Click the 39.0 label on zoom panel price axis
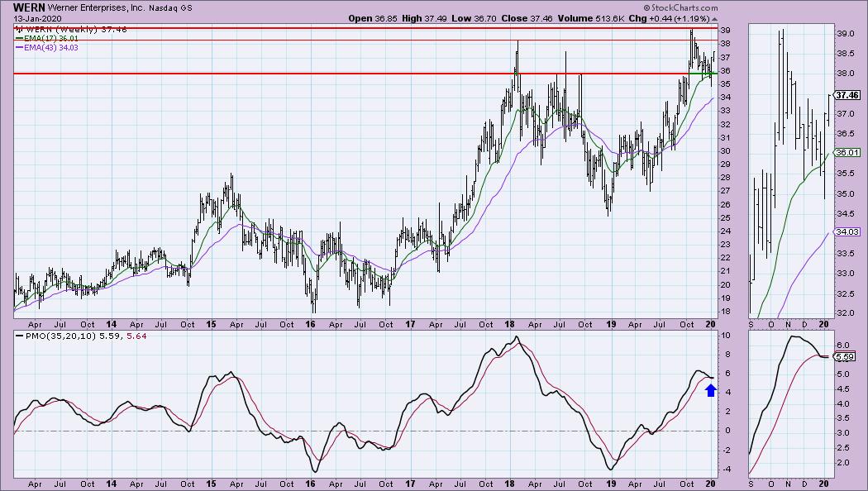 [x=846, y=34]
